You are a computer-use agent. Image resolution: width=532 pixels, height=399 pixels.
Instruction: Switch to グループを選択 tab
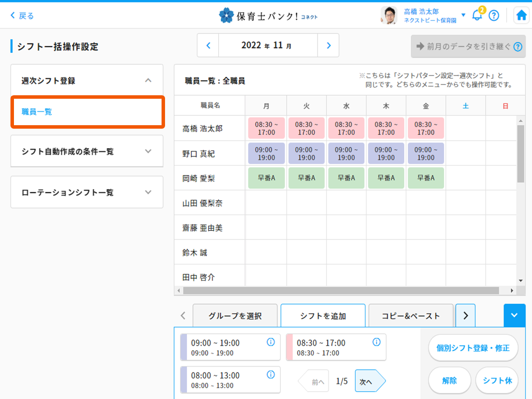pyautogui.click(x=235, y=316)
